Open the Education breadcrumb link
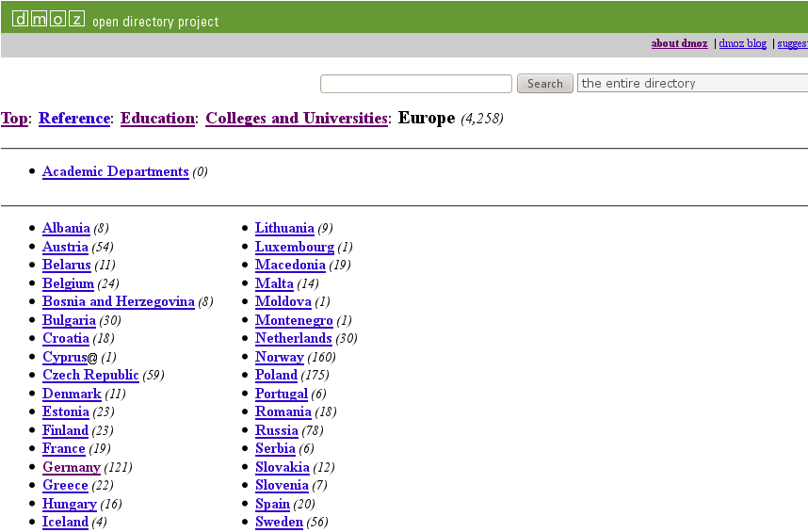 click(x=157, y=119)
